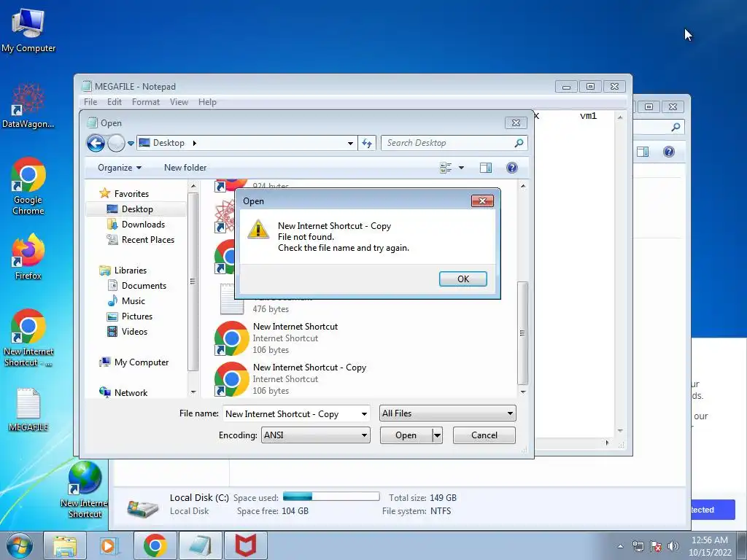
Task: Select the MEGAFILE desktop text file icon
Action: (28, 410)
